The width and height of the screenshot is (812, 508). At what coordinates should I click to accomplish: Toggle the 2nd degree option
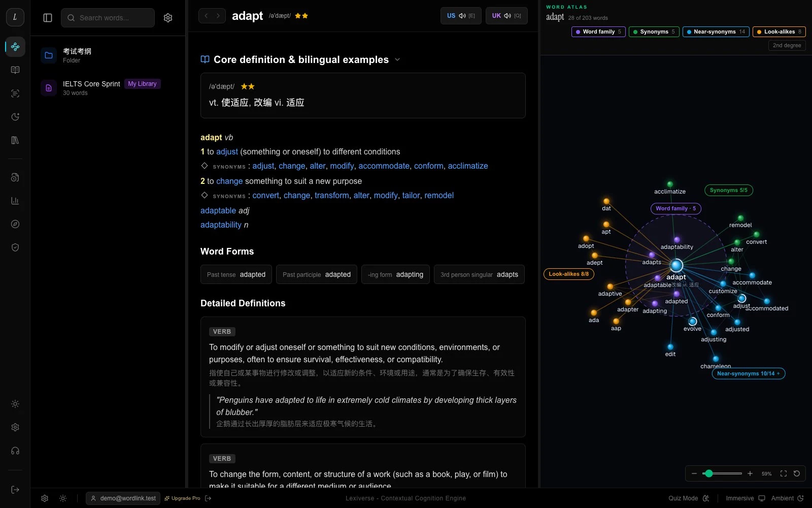(x=787, y=45)
